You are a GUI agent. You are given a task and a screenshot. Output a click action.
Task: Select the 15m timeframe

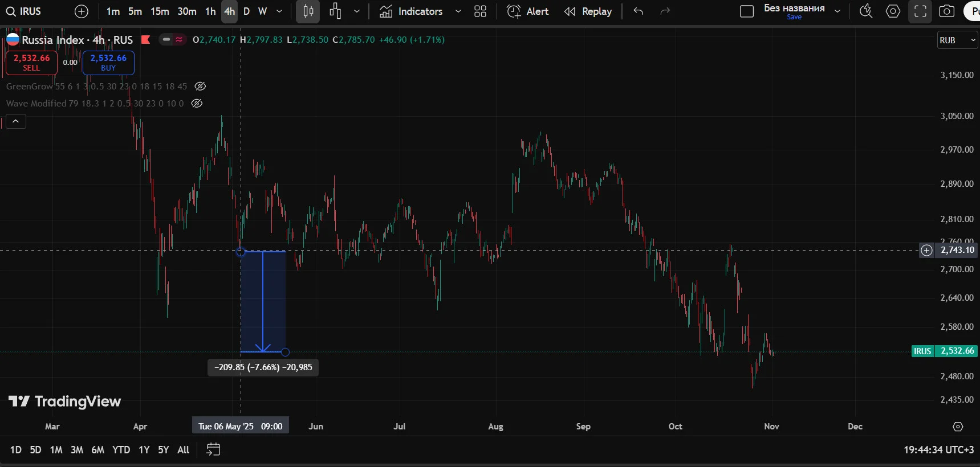160,11
